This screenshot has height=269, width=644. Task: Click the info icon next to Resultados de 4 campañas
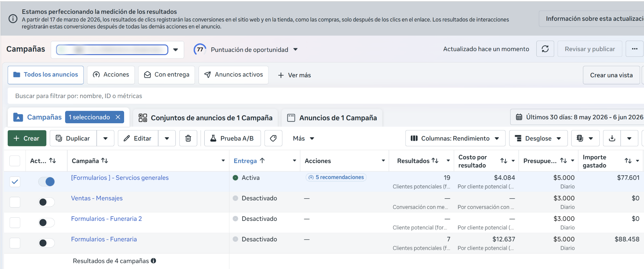tap(153, 261)
